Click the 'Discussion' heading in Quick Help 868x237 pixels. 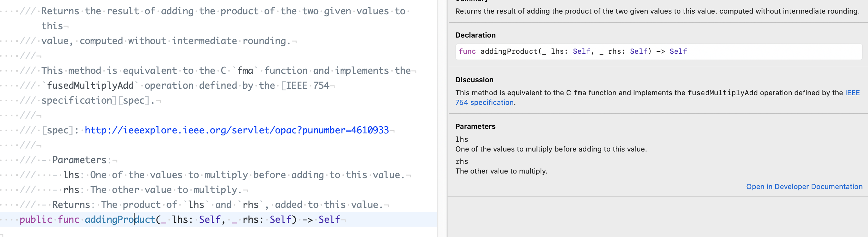pyautogui.click(x=474, y=80)
